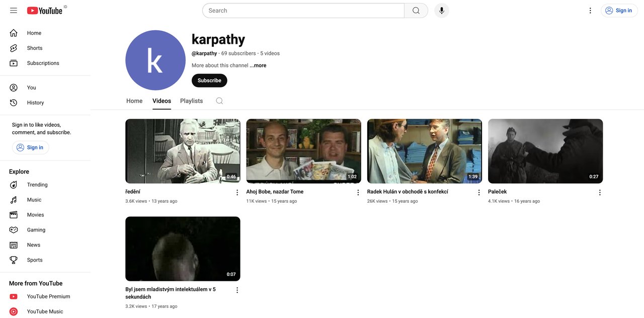Play the Byl jsem mladistvým thumbnail
The height and width of the screenshot is (318, 644).
[x=183, y=249]
